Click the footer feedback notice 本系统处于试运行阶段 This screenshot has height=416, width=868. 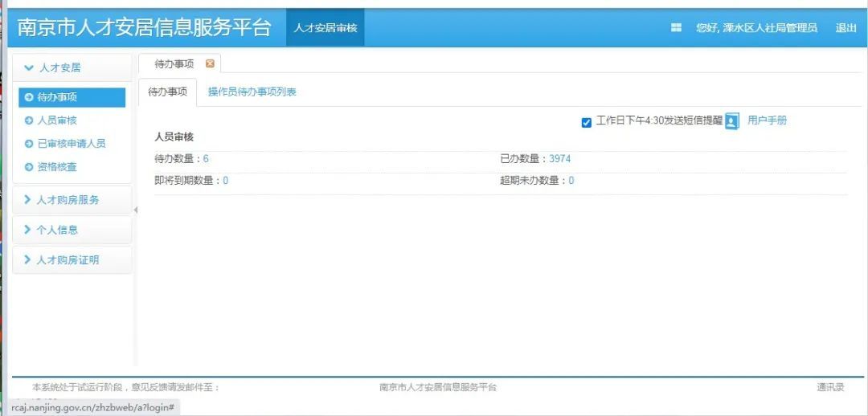(x=125, y=387)
